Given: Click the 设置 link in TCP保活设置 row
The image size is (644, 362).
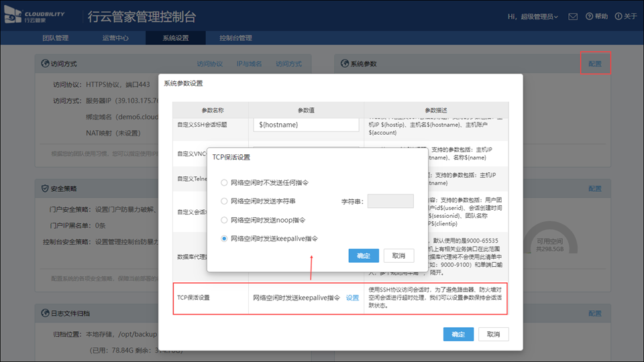Looking at the screenshot, I should click(x=352, y=298).
